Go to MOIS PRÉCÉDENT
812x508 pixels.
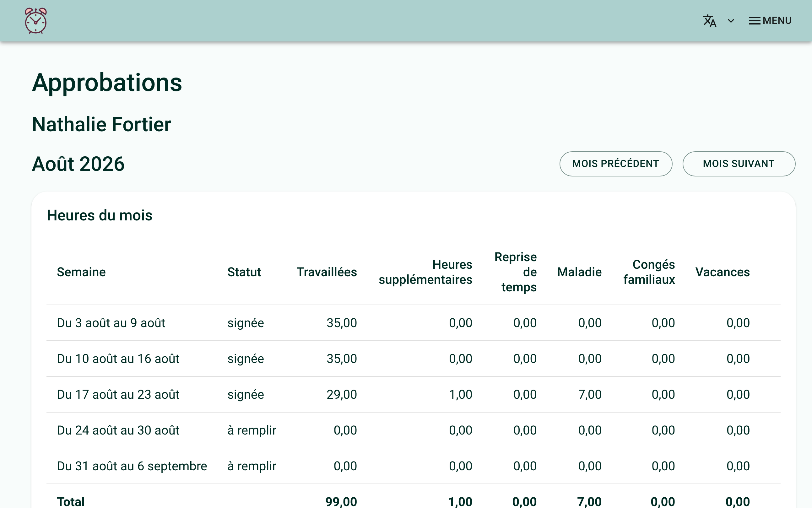(x=615, y=164)
